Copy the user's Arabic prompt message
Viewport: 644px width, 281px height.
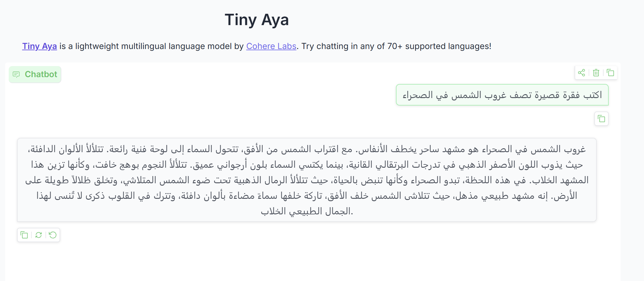pyautogui.click(x=601, y=119)
